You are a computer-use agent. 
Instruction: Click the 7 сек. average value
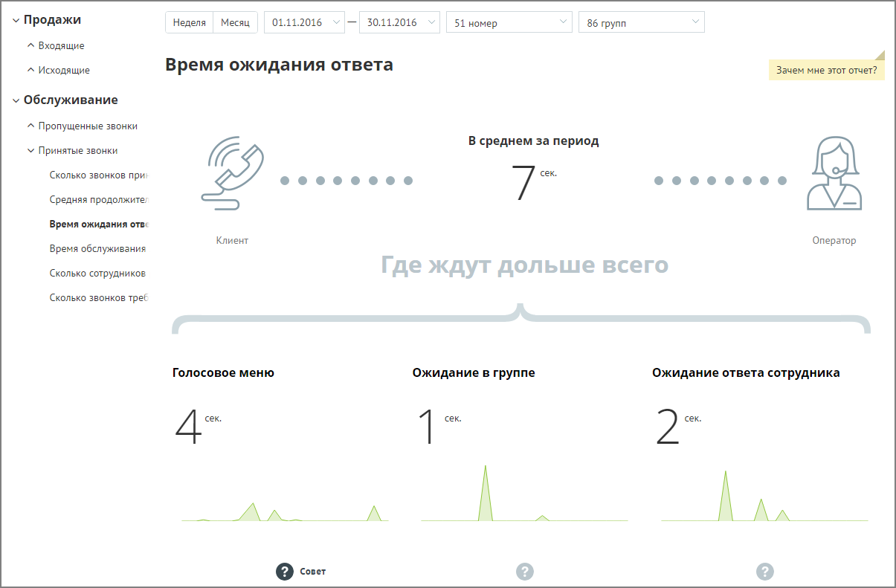point(533,183)
